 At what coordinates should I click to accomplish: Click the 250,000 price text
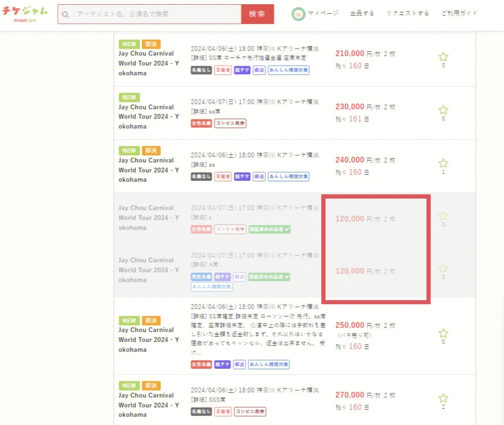point(350,325)
